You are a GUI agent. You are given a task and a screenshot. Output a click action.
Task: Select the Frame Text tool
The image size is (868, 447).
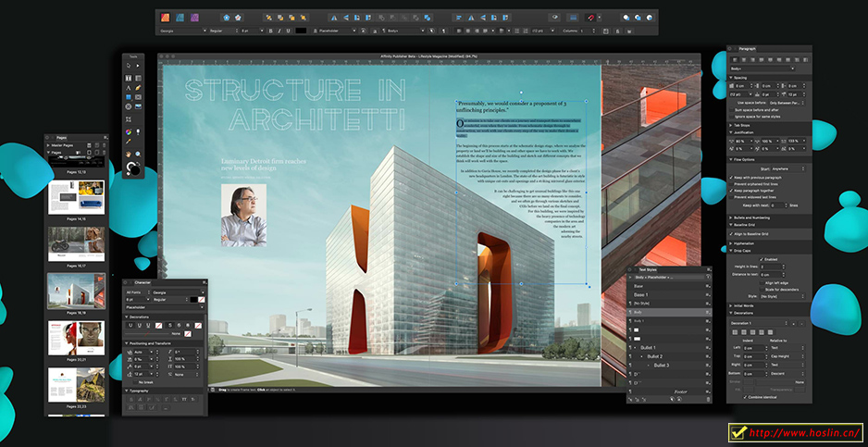point(129,78)
